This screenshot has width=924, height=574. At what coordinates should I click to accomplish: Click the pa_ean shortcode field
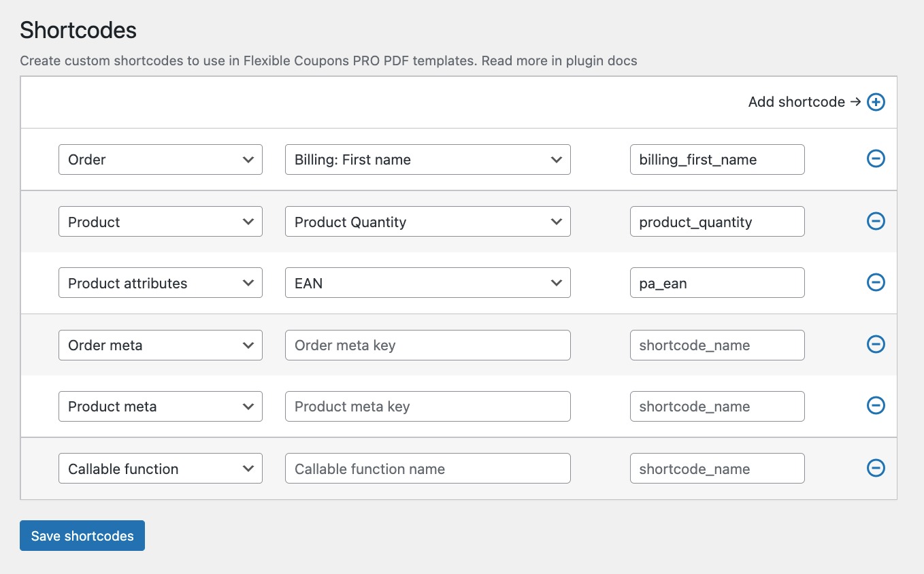(x=717, y=283)
